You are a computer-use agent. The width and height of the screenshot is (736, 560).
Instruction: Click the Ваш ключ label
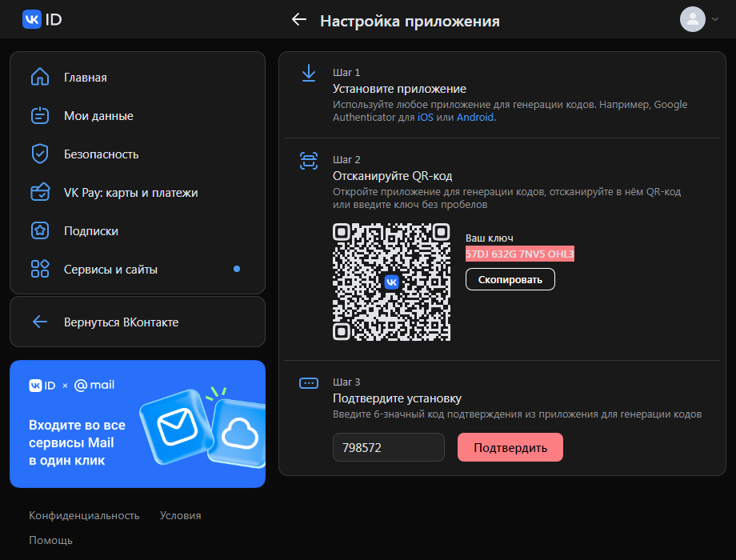(489, 238)
